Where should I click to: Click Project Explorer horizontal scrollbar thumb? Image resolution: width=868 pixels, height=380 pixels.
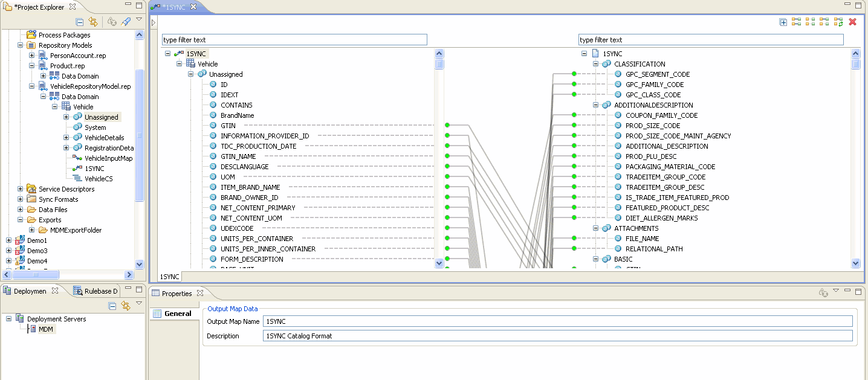[35, 274]
